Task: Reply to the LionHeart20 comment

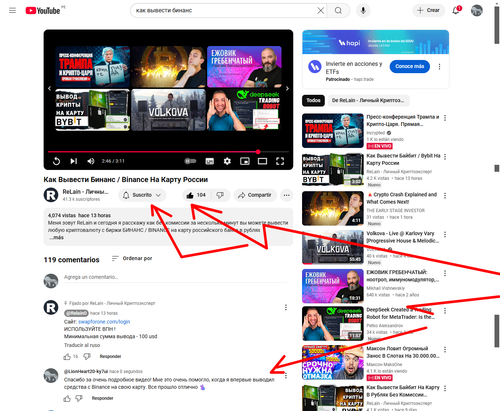Action: [102, 398]
